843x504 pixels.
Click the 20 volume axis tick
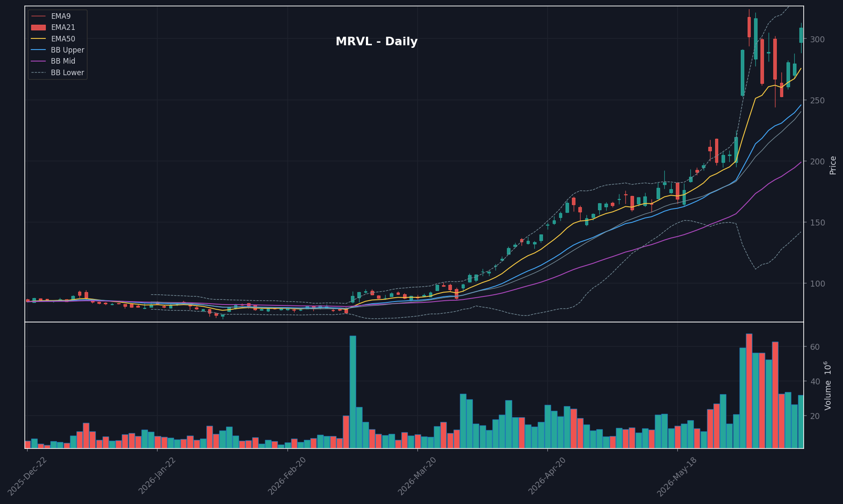[815, 416]
